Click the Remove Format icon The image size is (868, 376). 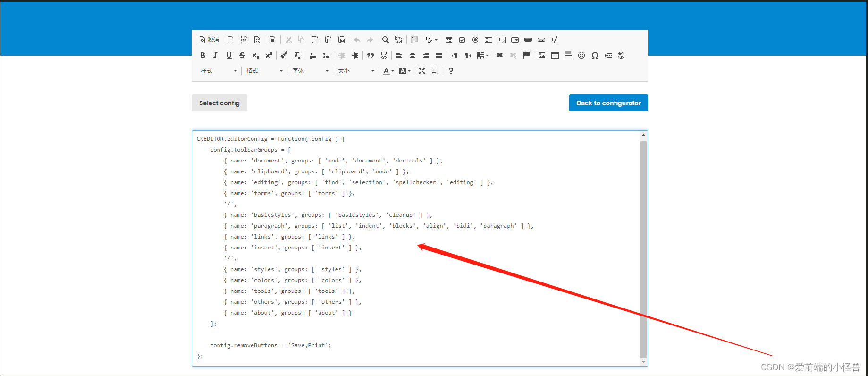point(297,55)
